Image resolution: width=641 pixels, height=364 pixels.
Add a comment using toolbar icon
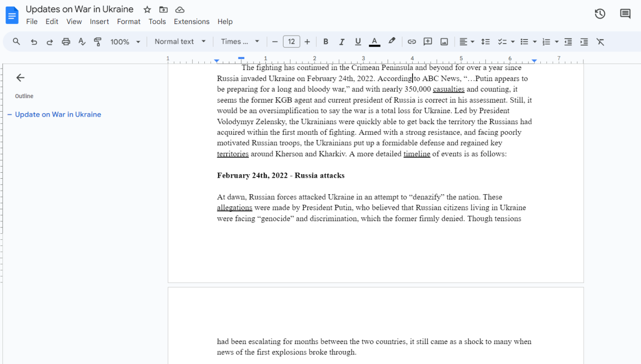tap(428, 42)
